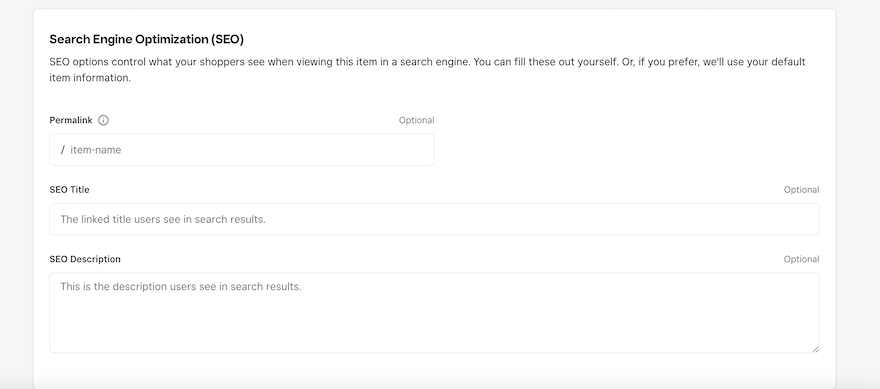880x389 pixels.
Task: Click empty card space right of Permalink field
Action: point(627,150)
